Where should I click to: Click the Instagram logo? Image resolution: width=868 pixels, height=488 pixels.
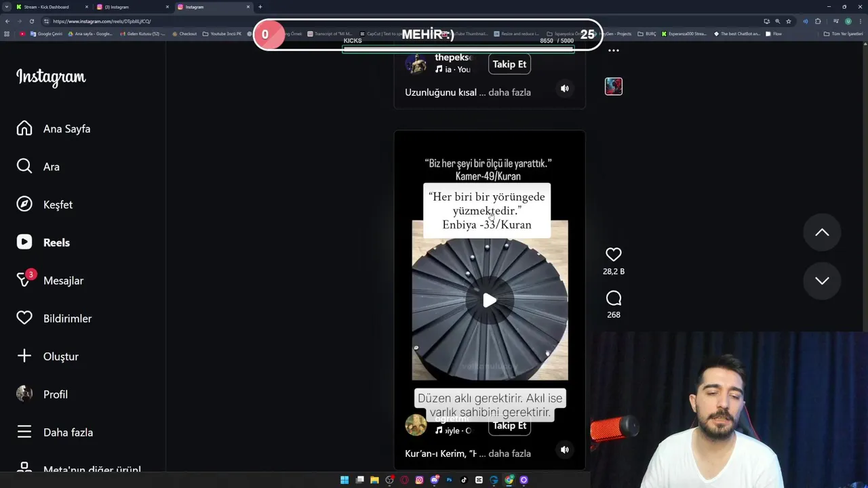coord(51,77)
